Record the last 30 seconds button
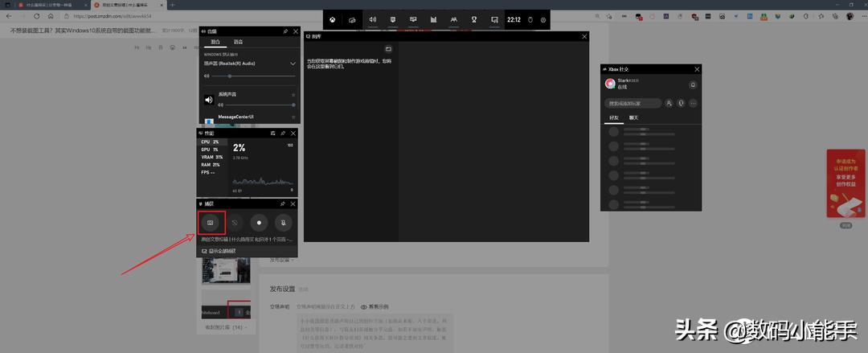This screenshot has height=353, width=868. tap(235, 223)
